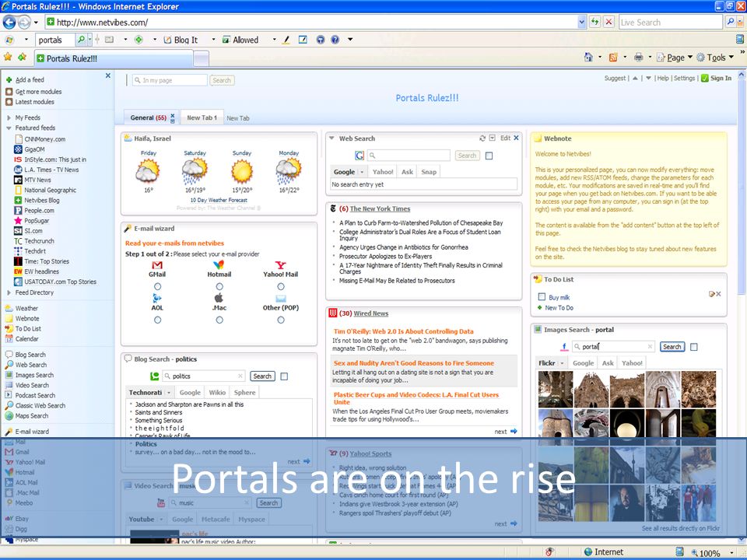Viewport: 747px width, 560px height.
Task: Refresh the Web Search module
Action: (x=482, y=138)
